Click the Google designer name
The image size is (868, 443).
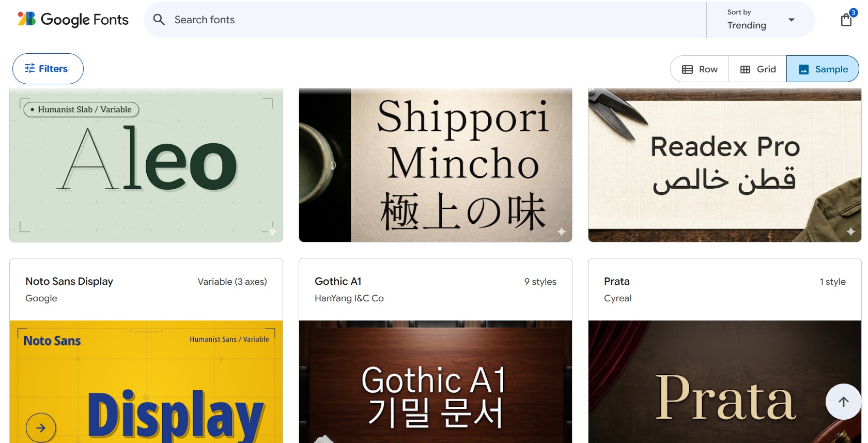41,298
